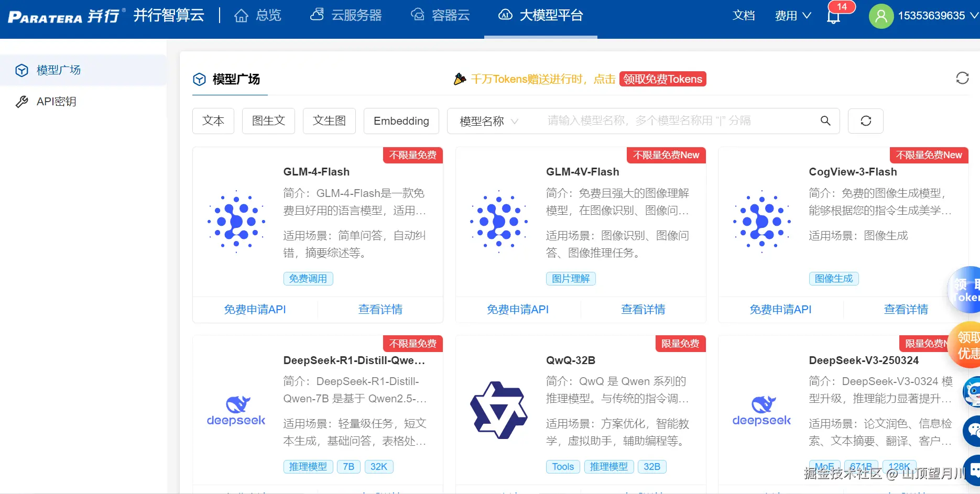Click the refresh button next to the search box
The height and width of the screenshot is (494, 980).
pyautogui.click(x=866, y=121)
